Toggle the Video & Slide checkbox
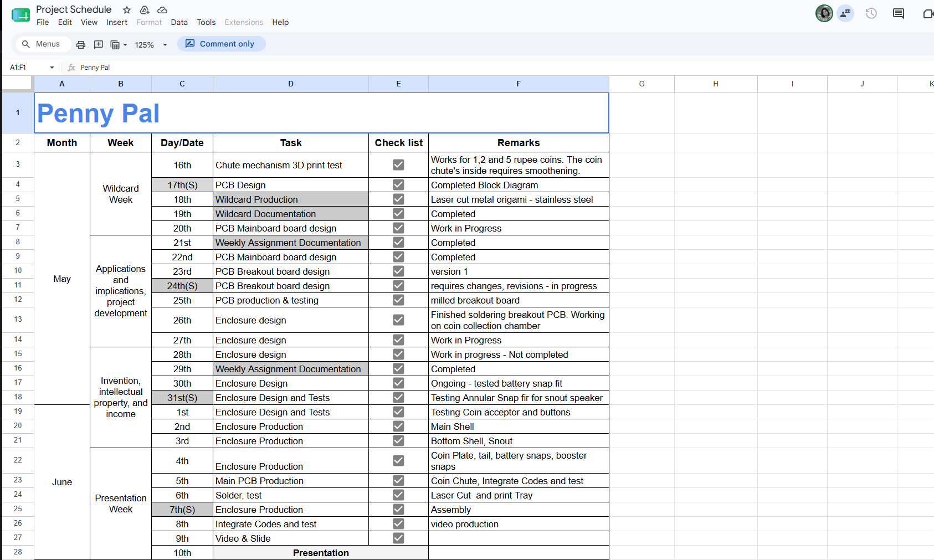The height and width of the screenshot is (560, 934). [398, 538]
